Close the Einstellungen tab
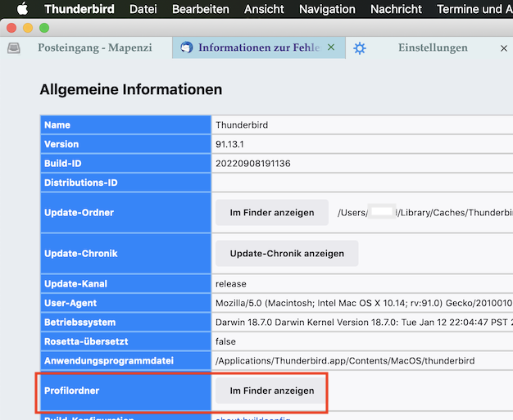 pos(504,48)
